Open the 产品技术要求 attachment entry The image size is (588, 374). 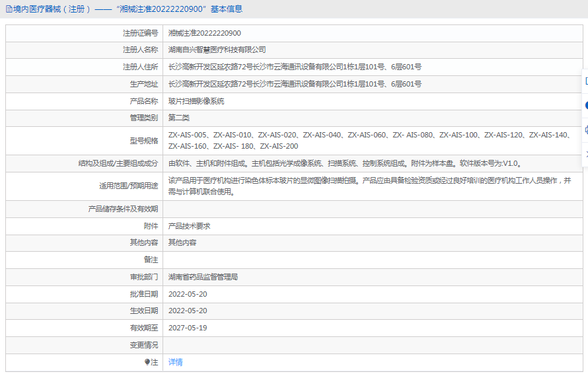[189, 226]
